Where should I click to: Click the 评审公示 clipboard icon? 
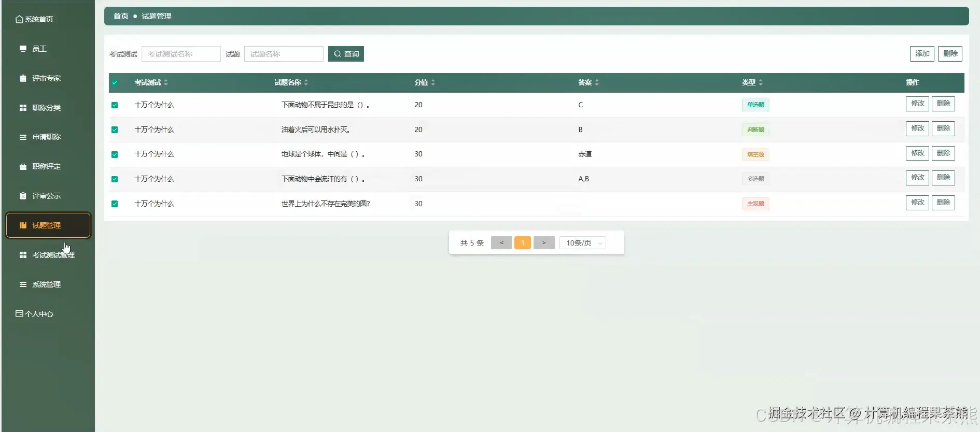[23, 196]
